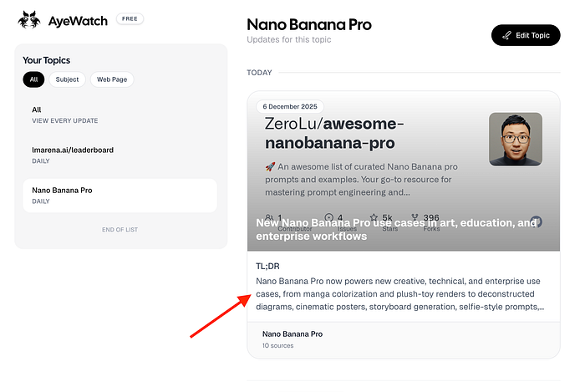Image resolution: width=585 pixels, height=392 pixels.
Task: Click the avatar thumbnail in repo card
Action: 515,139
